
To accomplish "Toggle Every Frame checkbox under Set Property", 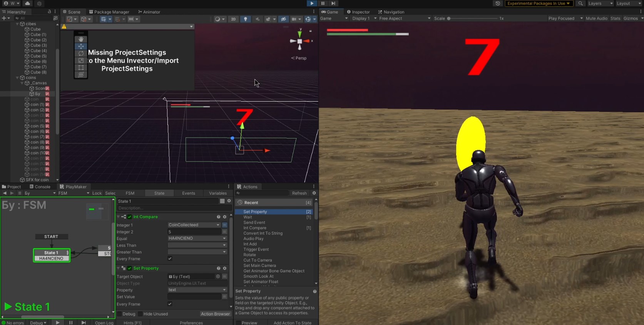I will tap(170, 304).
